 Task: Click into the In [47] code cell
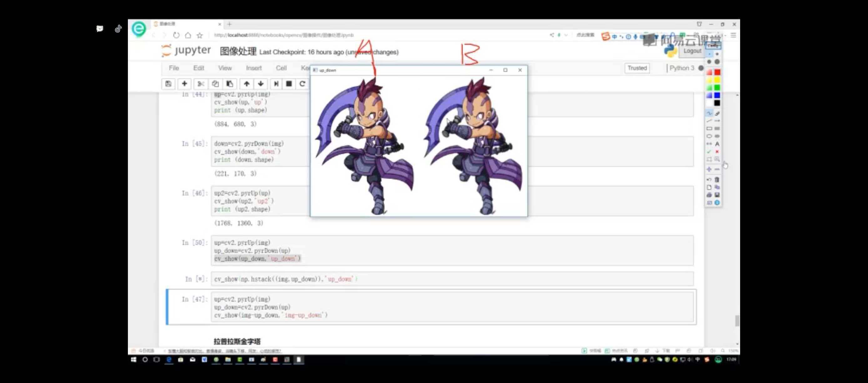click(452, 307)
